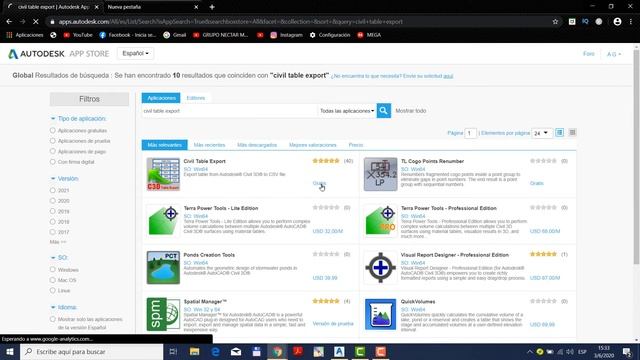The height and width of the screenshot is (360, 640).
Task: Open the Civil Table Export app icon
Action: click(163, 174)
